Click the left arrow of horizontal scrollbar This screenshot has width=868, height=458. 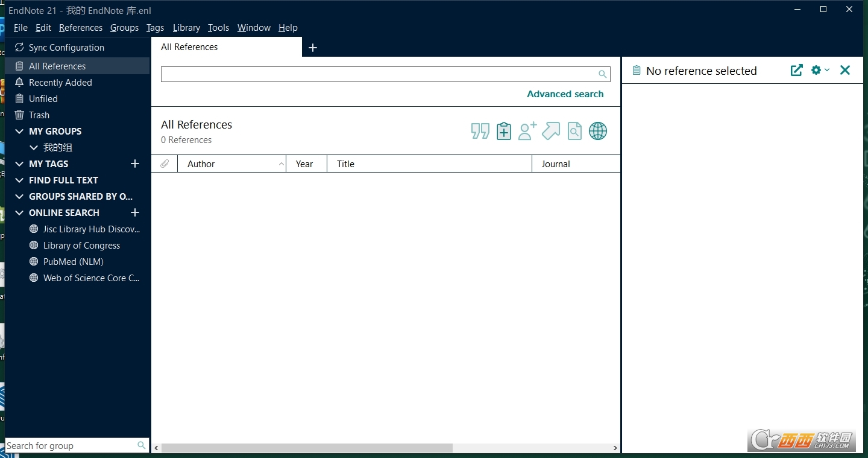pos(156,448)
